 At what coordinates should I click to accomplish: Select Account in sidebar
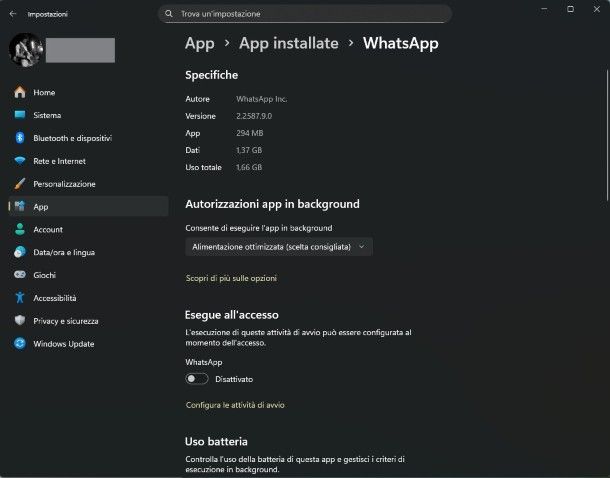tap(89, 229)
